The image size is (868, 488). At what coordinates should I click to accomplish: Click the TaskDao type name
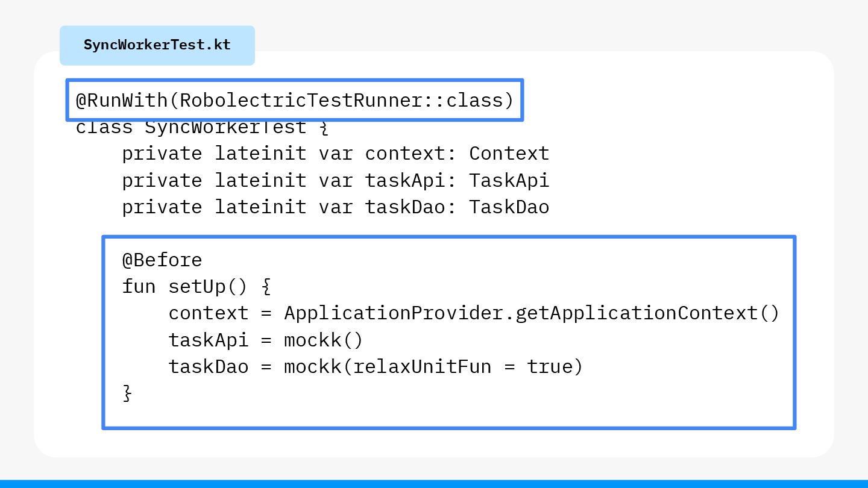[509, 207]
